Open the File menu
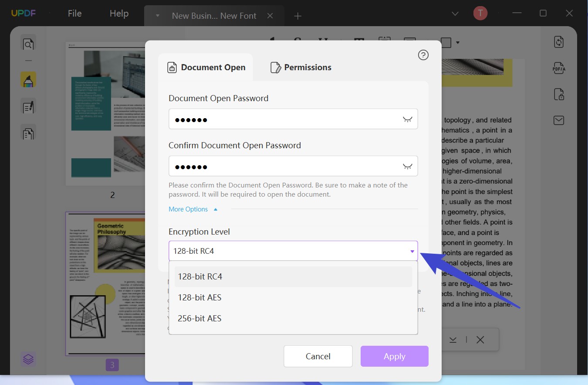Viewport: 588px width, 385px height. [x=74, y=13]
